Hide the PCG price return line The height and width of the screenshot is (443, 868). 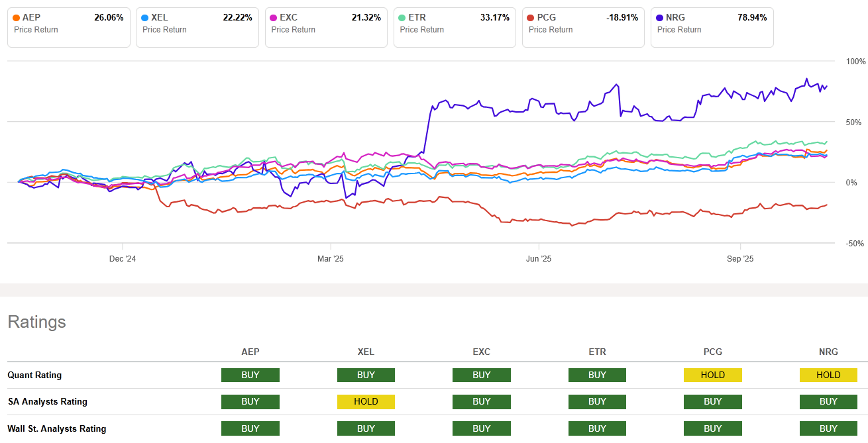pos(582,27)
